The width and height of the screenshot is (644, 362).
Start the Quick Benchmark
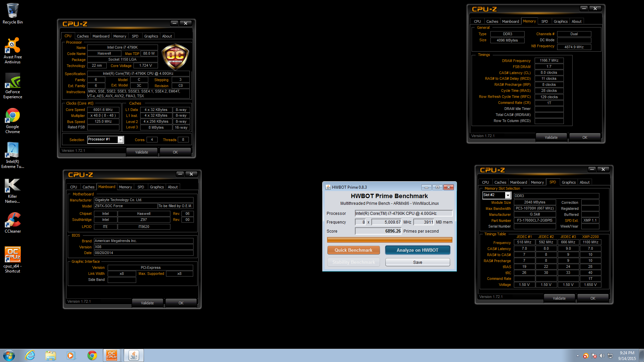[354, 250]
